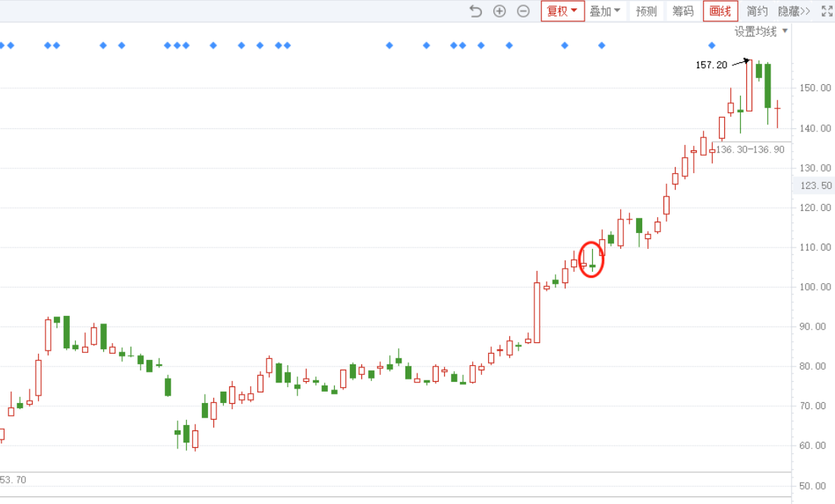The height and width of the screenshot is (504, 835).
Task: Open the 叠加 overlay dropdown
Action: click(604, 11)
